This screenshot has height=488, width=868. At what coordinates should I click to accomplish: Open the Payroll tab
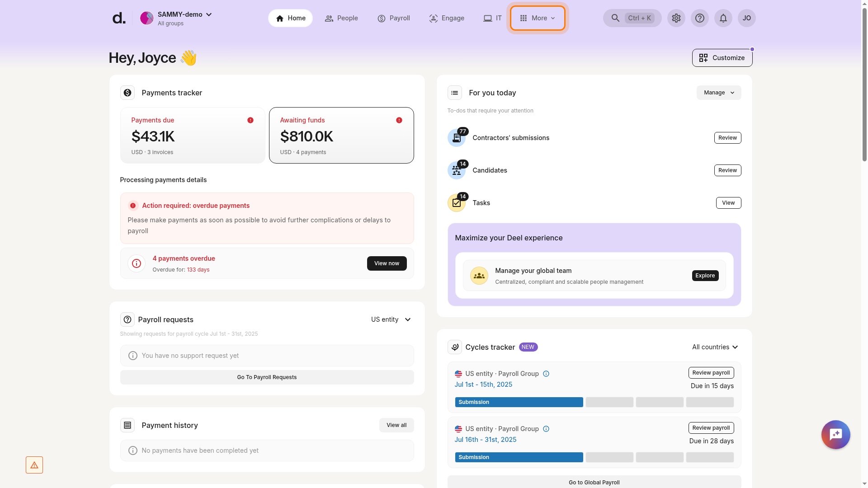pyautogui.click(x=394, y=18)
